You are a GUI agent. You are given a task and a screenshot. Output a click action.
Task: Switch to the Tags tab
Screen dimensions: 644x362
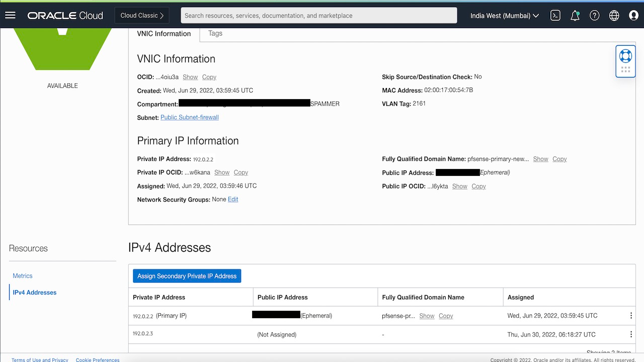215,33
